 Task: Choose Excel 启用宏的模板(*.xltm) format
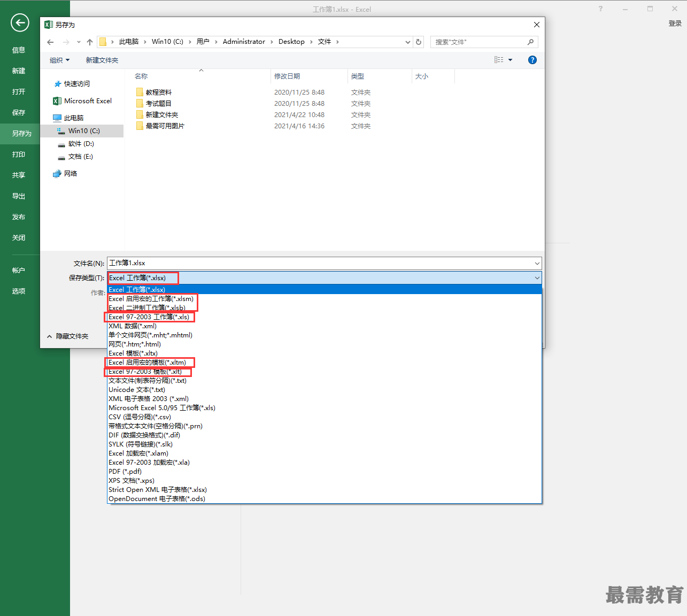coord(325,362)
